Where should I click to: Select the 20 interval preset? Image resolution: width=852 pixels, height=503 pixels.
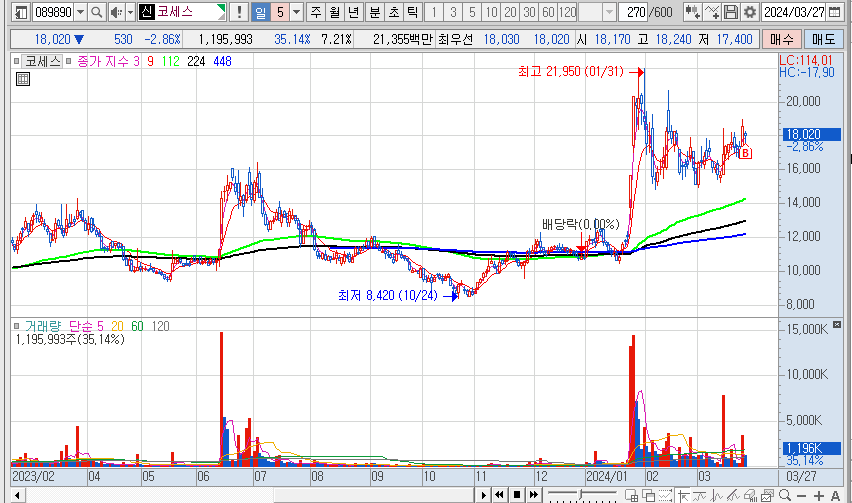tap(510, 11)
